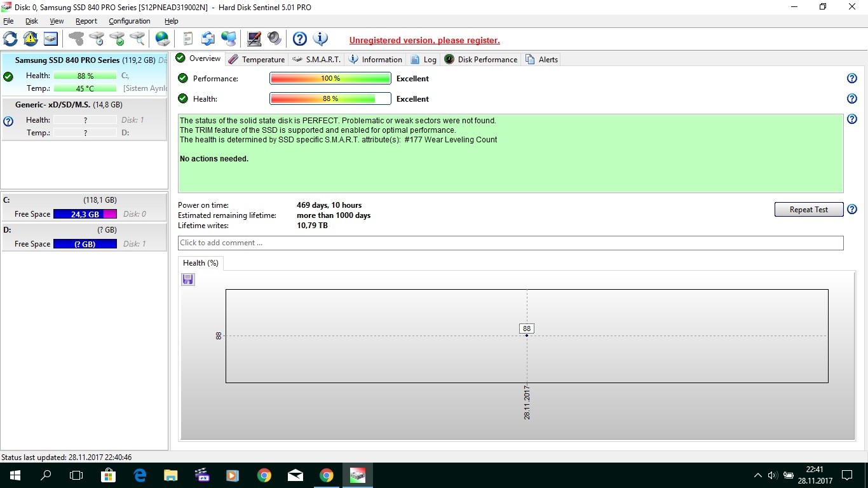This screenshot has width=868, height=488.
Task: Open help icon beside status description box
Action: tap(852, 119)
